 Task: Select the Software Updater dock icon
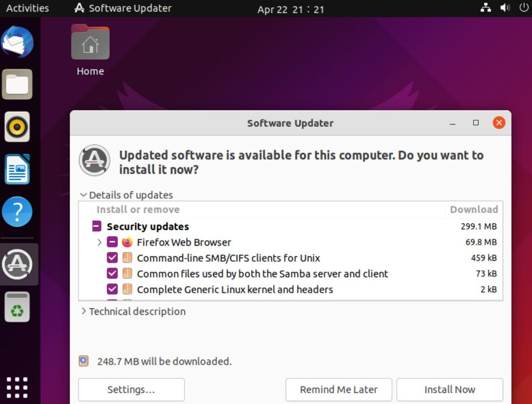pos(18,264)
